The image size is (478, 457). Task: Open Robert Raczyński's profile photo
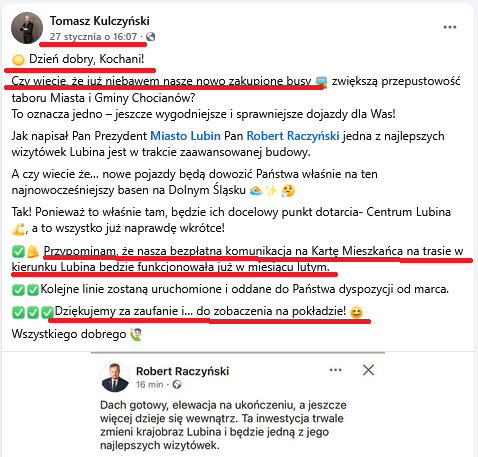click(115, 377)
